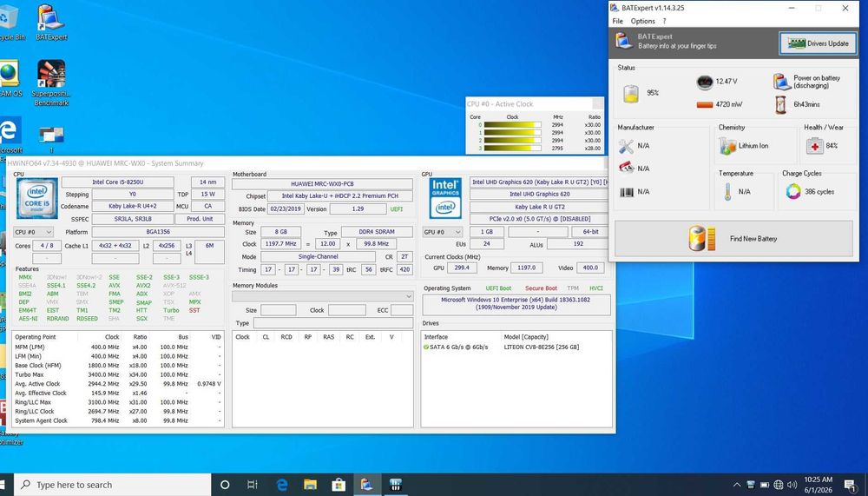Show hidden system tray icons chevron

pos(737,485)
